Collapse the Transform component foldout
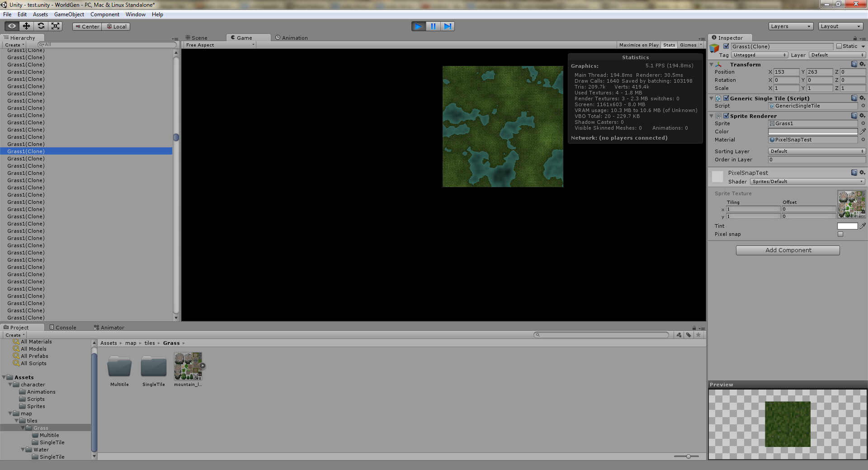 [711, 64]
